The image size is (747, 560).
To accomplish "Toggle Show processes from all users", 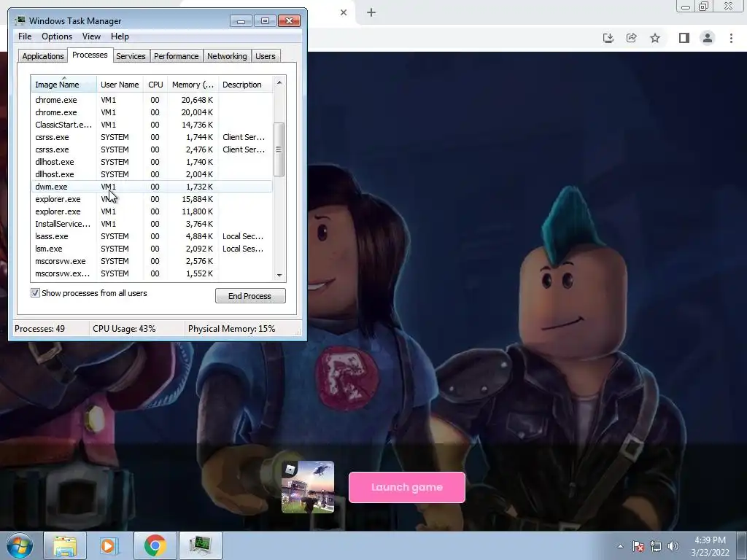I will tap(35, 293).
